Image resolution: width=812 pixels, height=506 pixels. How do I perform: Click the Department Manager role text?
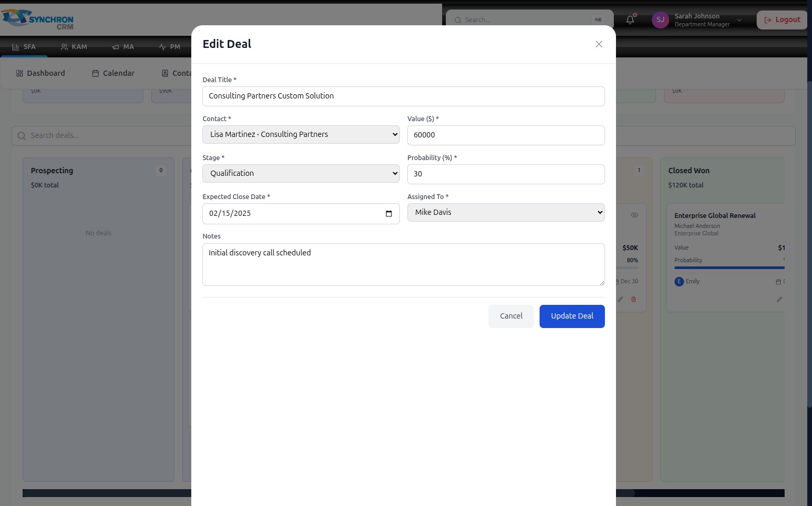[x=702, y=25]
